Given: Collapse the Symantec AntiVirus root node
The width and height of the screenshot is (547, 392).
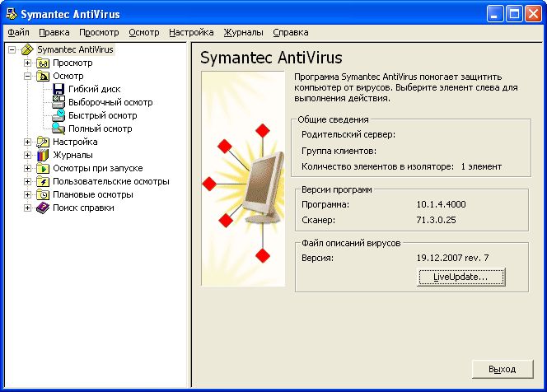Looking at the screenshot, I should point(12,49).
